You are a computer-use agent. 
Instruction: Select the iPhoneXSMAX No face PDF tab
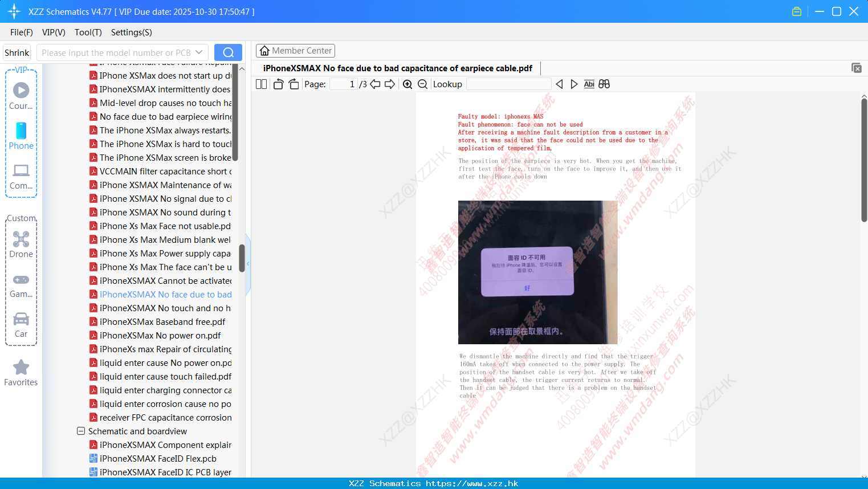[398, 68]
